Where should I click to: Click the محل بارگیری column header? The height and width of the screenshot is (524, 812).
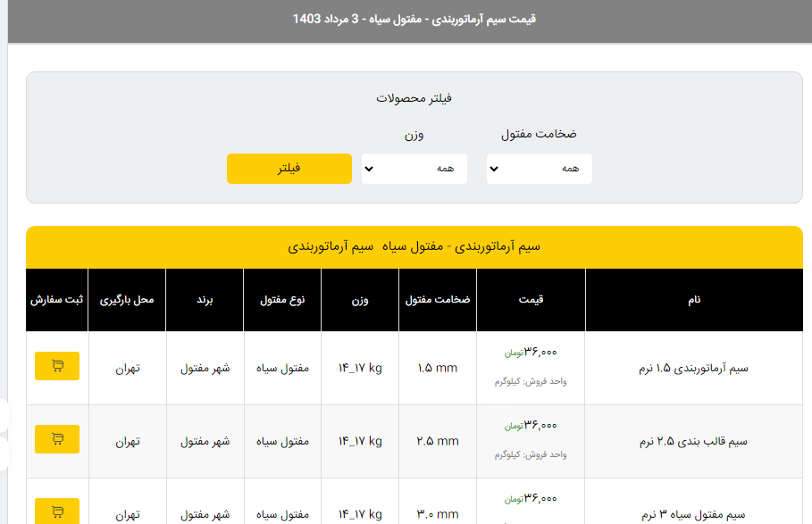(127, 300)
